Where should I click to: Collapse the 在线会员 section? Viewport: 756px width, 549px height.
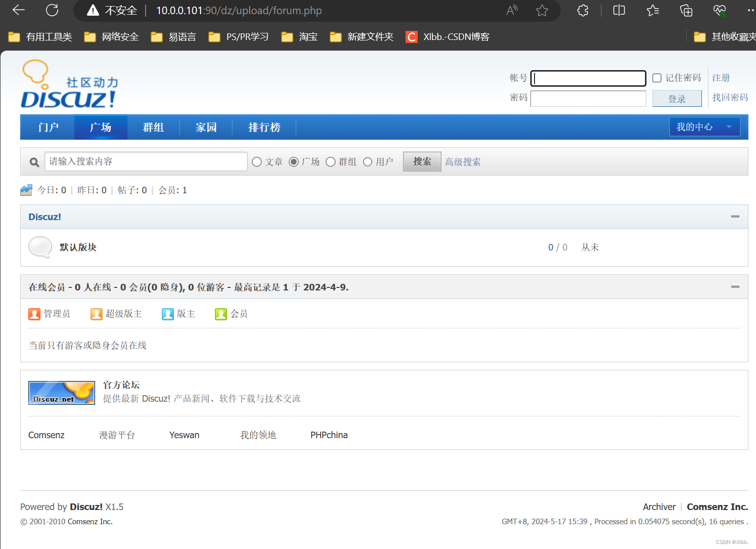tap(735, 287)
